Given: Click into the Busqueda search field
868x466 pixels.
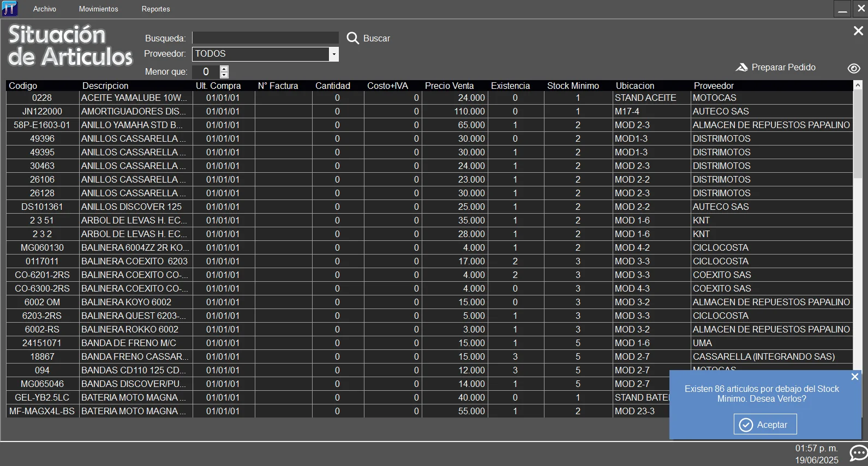Looking at the screenshot, I should 266,38.
